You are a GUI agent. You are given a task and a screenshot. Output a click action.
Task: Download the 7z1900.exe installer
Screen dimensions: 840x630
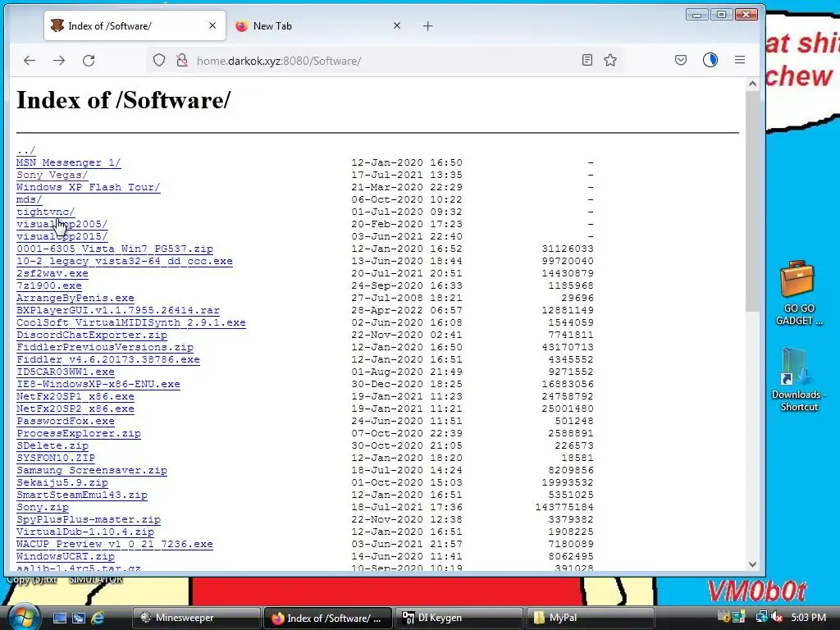click(x=48, y=285)
